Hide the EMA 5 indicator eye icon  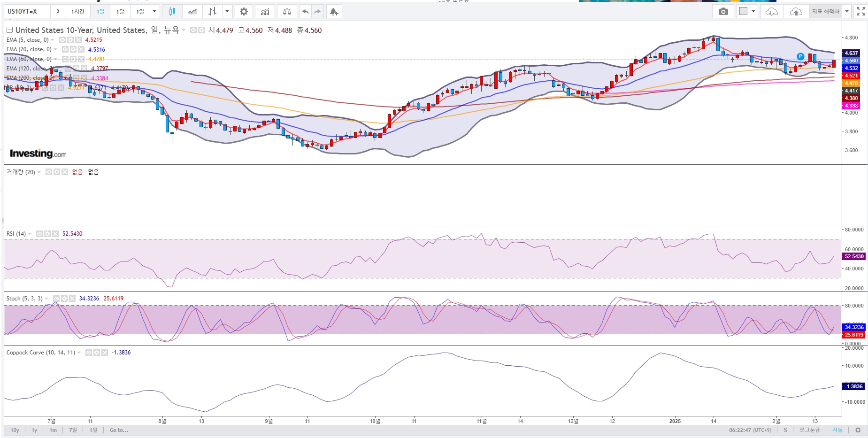coord(62,40)
